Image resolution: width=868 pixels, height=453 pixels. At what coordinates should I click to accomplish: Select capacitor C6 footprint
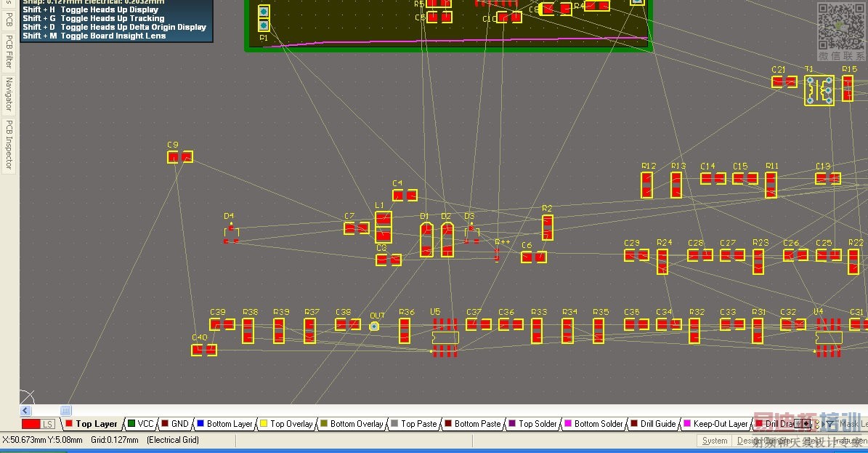(534, 257)
